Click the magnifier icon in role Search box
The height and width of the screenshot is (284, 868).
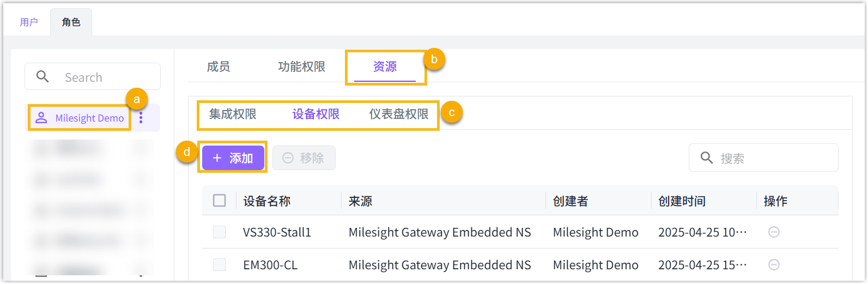[43, 77]
